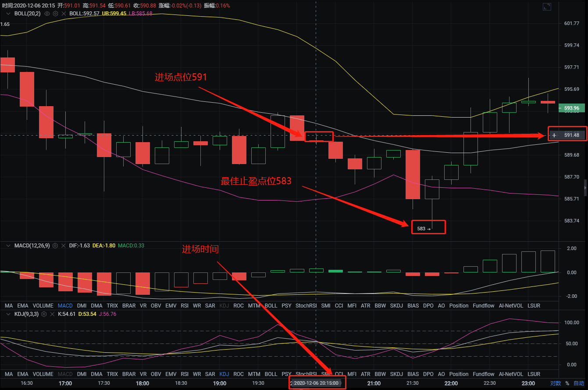Select BIAS in MACD panel indicator row
Image resolution: width=588 pixels, height=390 pixels.
(413, 305)
